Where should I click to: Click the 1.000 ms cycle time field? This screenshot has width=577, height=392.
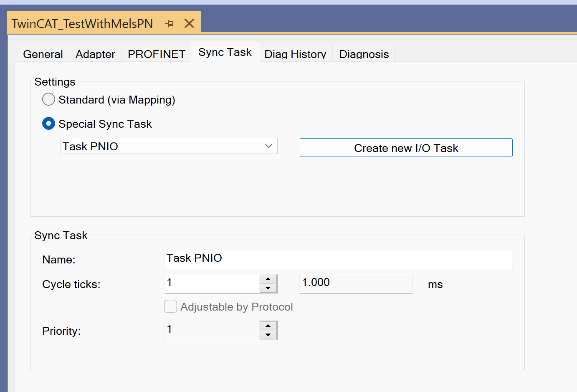[356, 283]
